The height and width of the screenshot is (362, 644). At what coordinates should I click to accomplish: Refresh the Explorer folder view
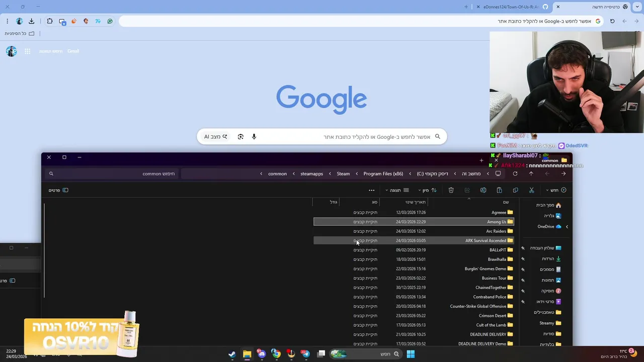tap(515, 173)
